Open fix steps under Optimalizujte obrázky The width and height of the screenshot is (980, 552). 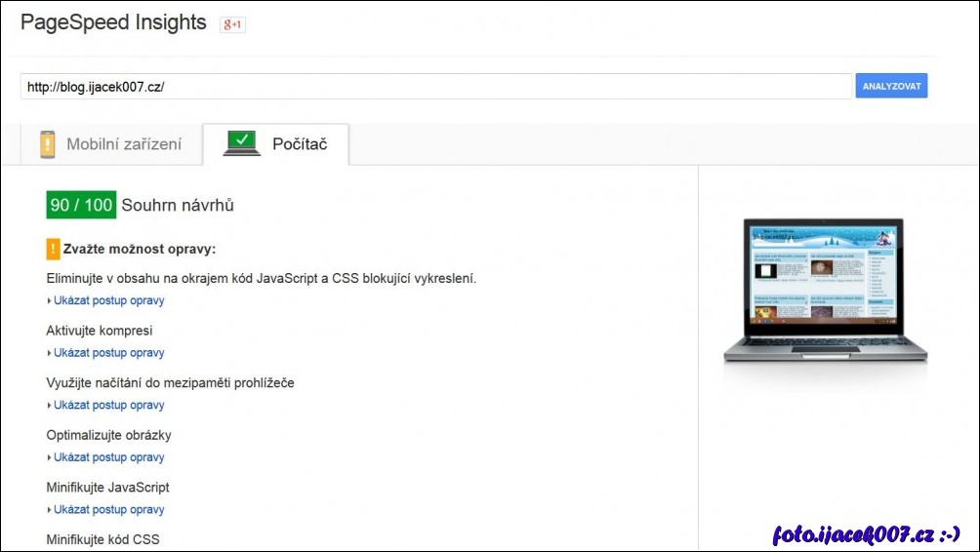tap(108, 457)
